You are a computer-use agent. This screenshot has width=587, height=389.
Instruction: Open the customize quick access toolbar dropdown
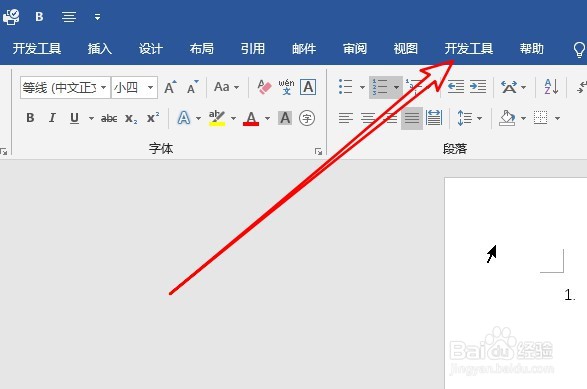(x=97, y=17)
